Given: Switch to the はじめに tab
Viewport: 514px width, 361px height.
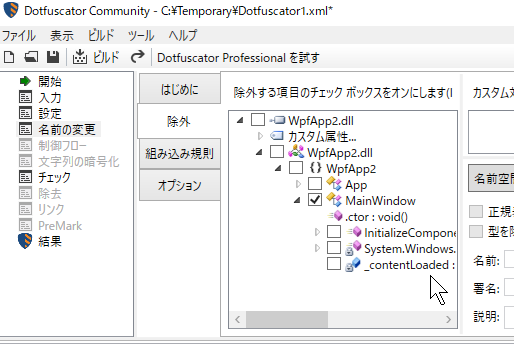Looking at the screenshot, I should [180, 89].
